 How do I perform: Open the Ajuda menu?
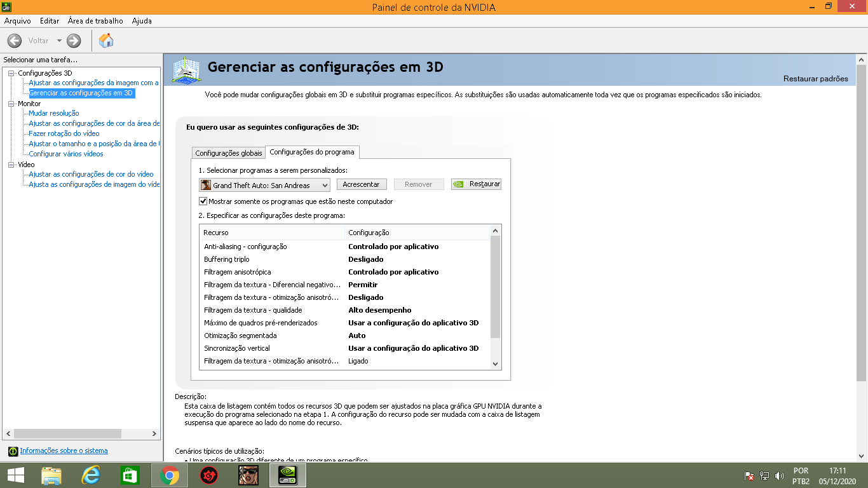click(142, 21)
